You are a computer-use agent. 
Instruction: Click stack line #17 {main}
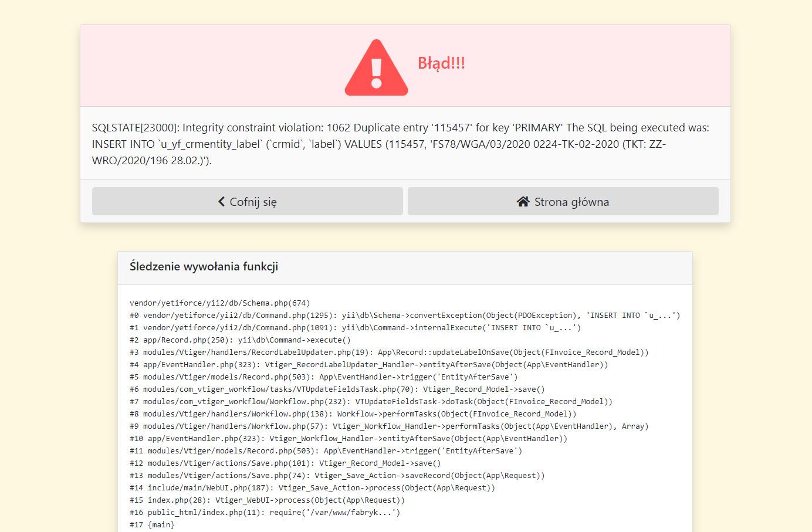152,525
